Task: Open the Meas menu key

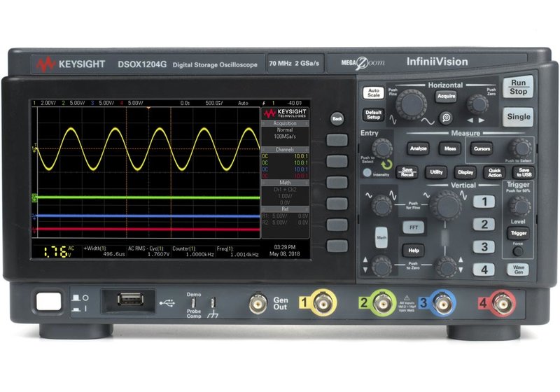Action: click(450, 148)
